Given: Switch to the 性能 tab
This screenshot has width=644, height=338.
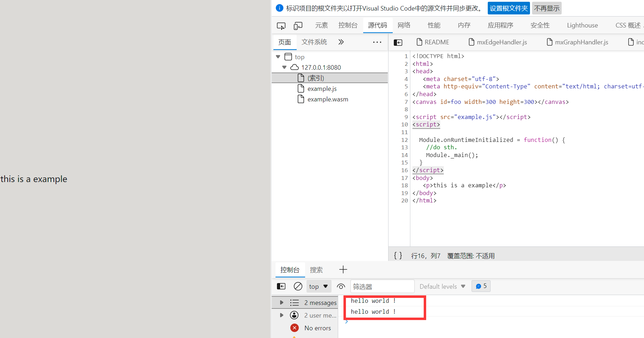Looking at the screenshot, I should [x=434, y=25].
